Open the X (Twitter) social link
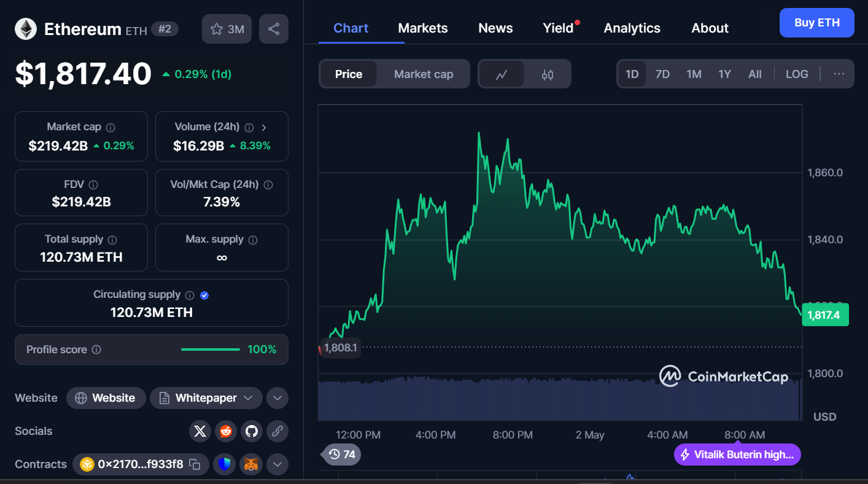This screenshot has height=484, width=868. pos(200,431)
